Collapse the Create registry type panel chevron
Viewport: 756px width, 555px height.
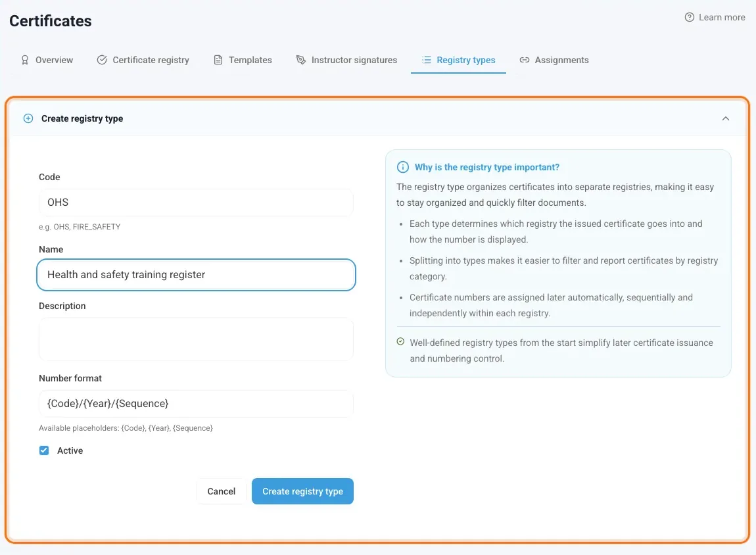click(x=725, y=118)
